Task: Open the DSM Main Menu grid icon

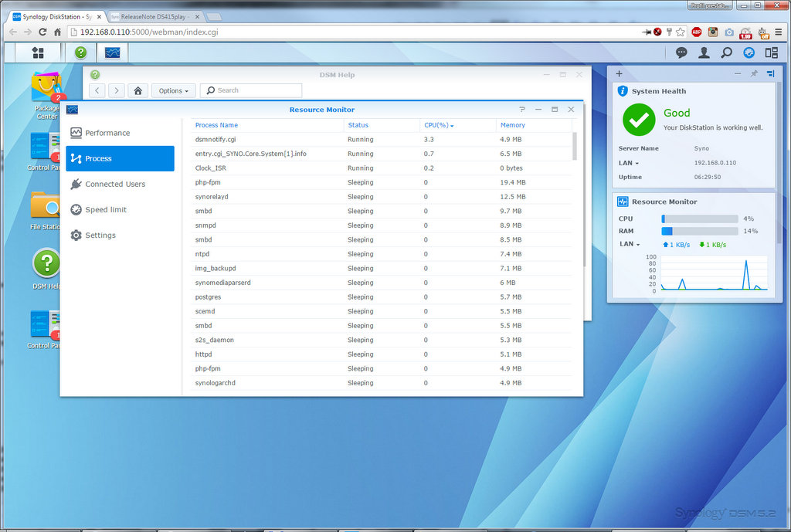Action: click(38, 53)
